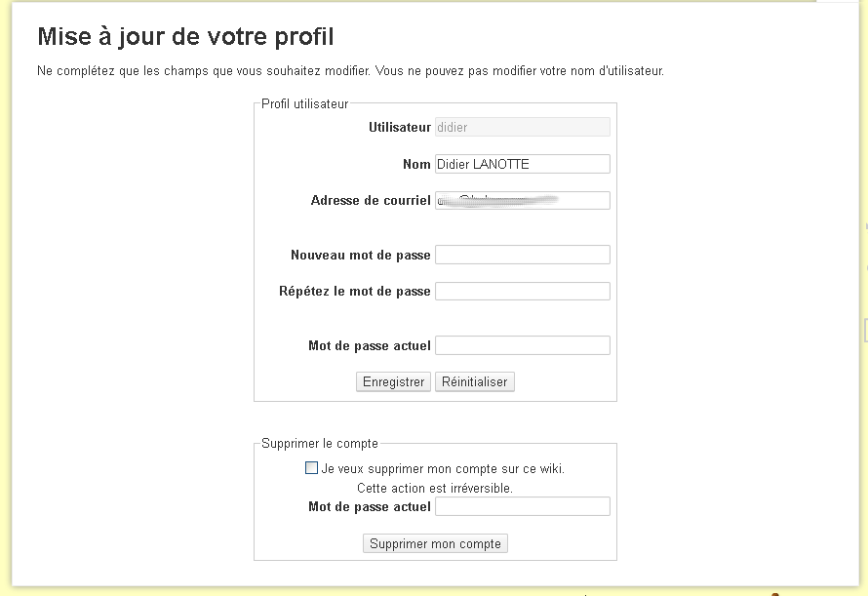Focus the "Répétez le mot de passe" field
868x596 pixels.
coord(523,290)
